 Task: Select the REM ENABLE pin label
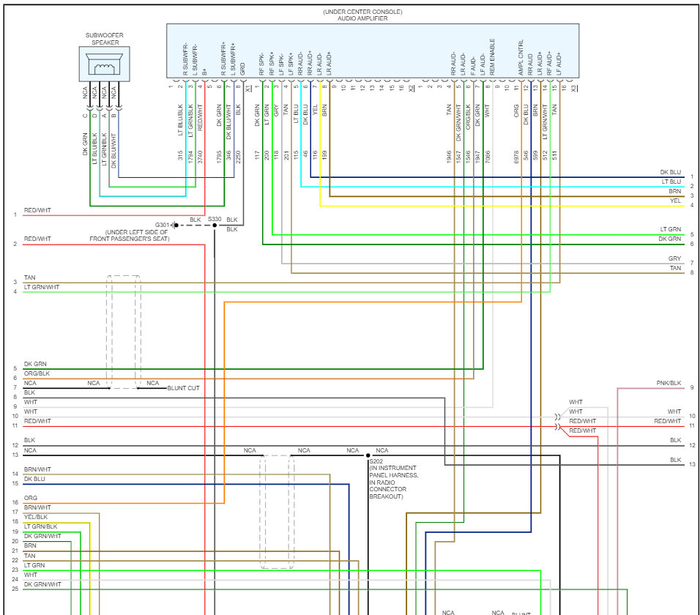pos(492,56)
